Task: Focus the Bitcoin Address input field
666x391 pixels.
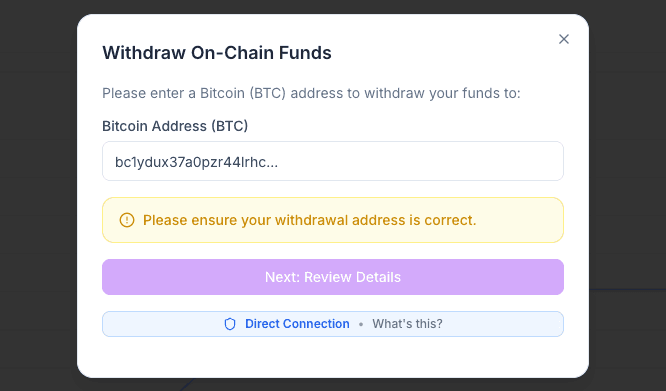Action: [x=333, y=161]
